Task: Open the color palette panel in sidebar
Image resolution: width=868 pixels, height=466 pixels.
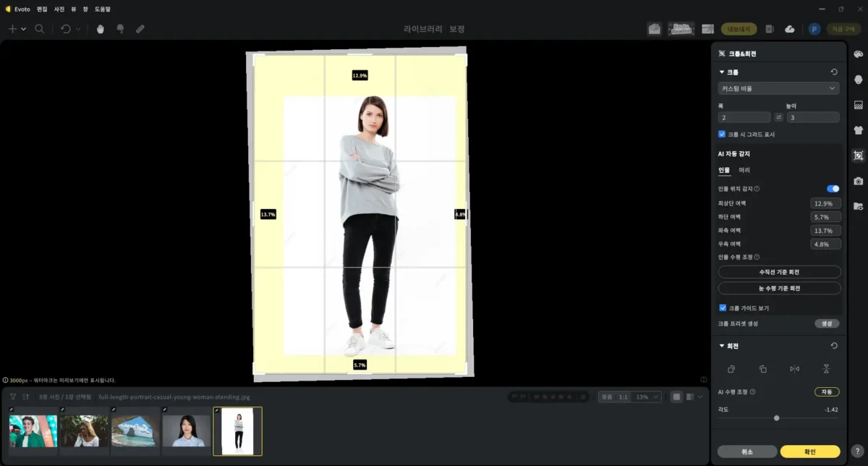Action: coord(859,54)
